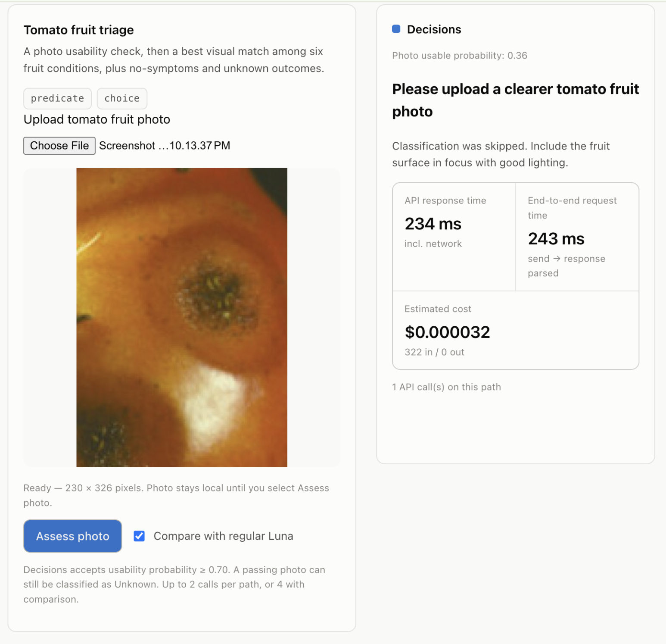Viewport: 666px width, 644px height.
Task: Click the Compare with regular Luna label
Action: [223, 536]
